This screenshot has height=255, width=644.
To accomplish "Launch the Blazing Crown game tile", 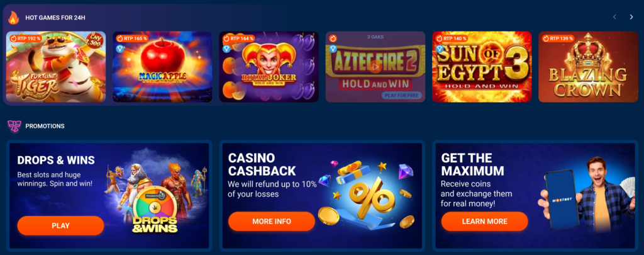I will (588, 67).
